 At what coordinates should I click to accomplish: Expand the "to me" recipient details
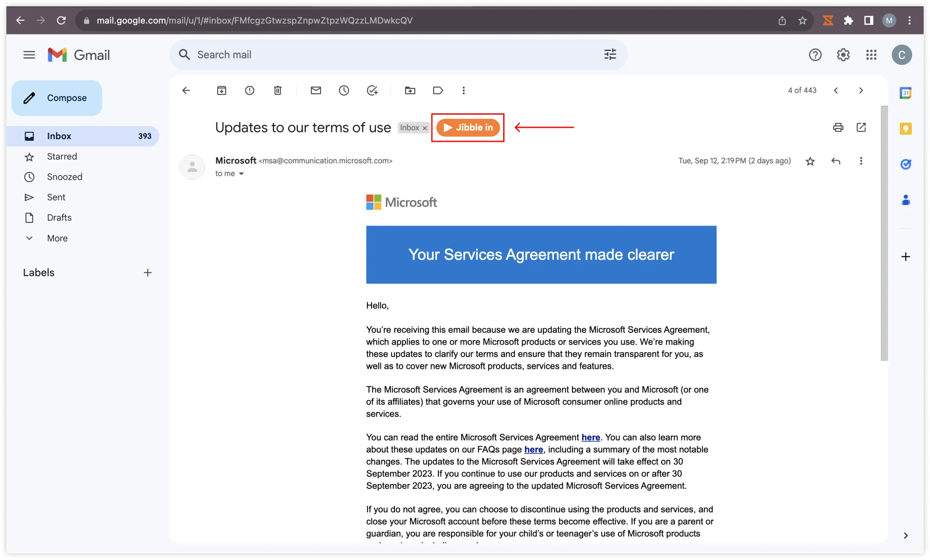coord(241,173)
